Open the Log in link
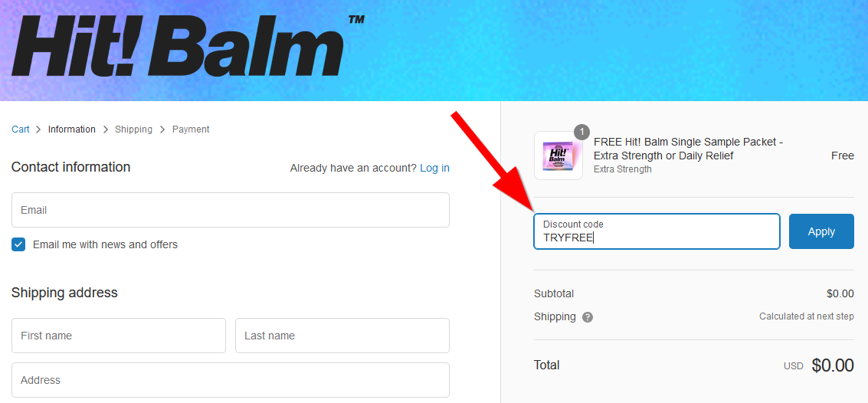 tap(434, 168)
